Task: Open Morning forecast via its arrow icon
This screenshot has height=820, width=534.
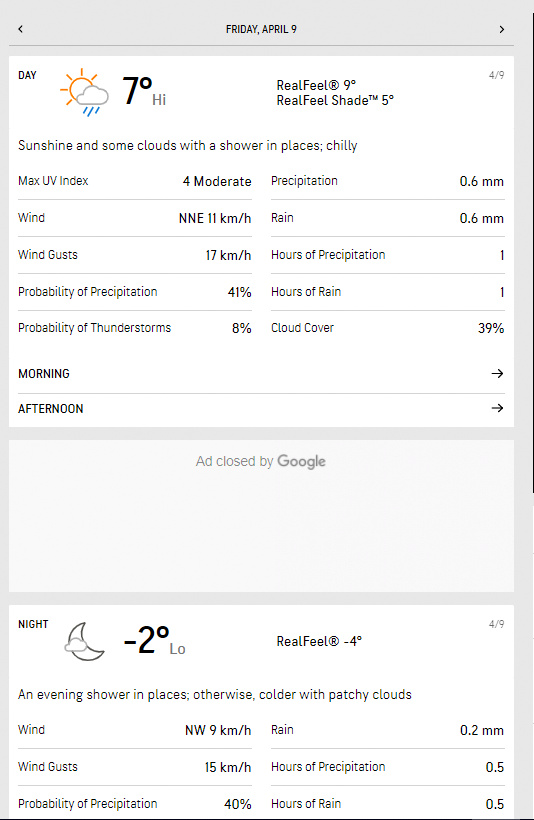Action: click(x=497, y=373)
